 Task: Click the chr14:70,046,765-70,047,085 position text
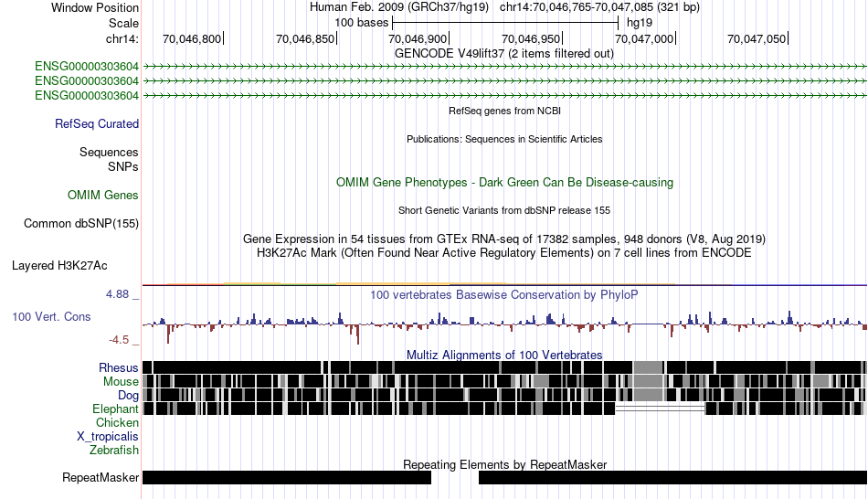tap(599, 7)
